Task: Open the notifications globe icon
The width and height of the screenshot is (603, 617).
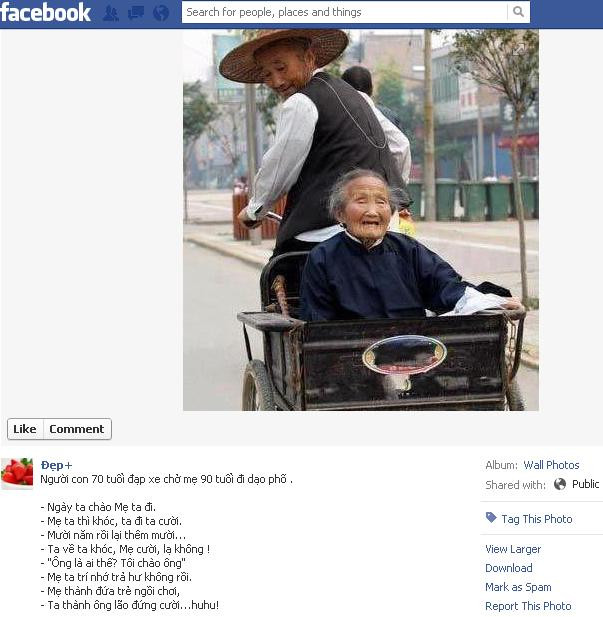Action: [161, 13]
